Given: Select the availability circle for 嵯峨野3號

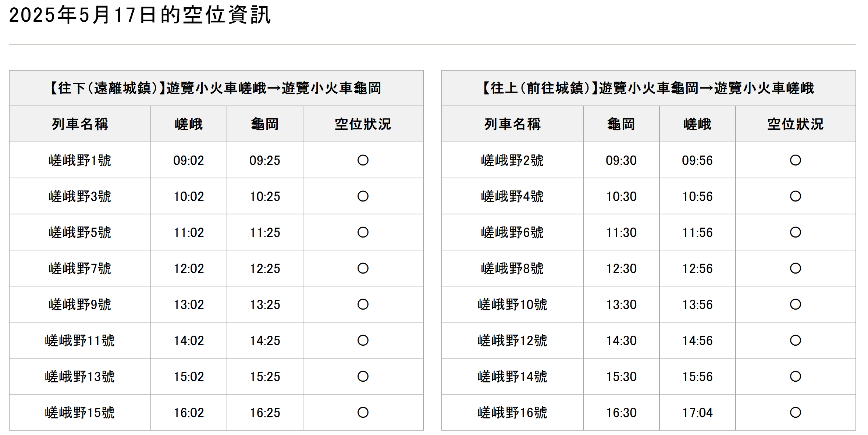Looking at the screenshot, I should tap(363, 196).
